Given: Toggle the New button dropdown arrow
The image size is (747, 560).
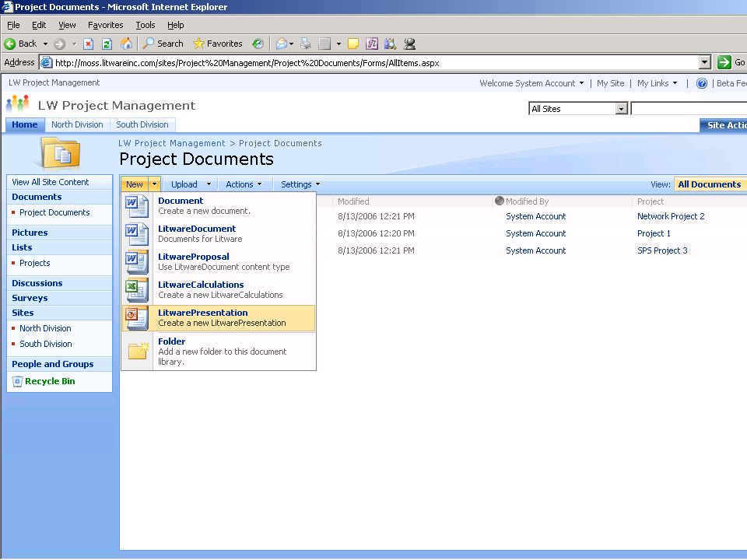Looking at the screenshot, I should [154, 184].
